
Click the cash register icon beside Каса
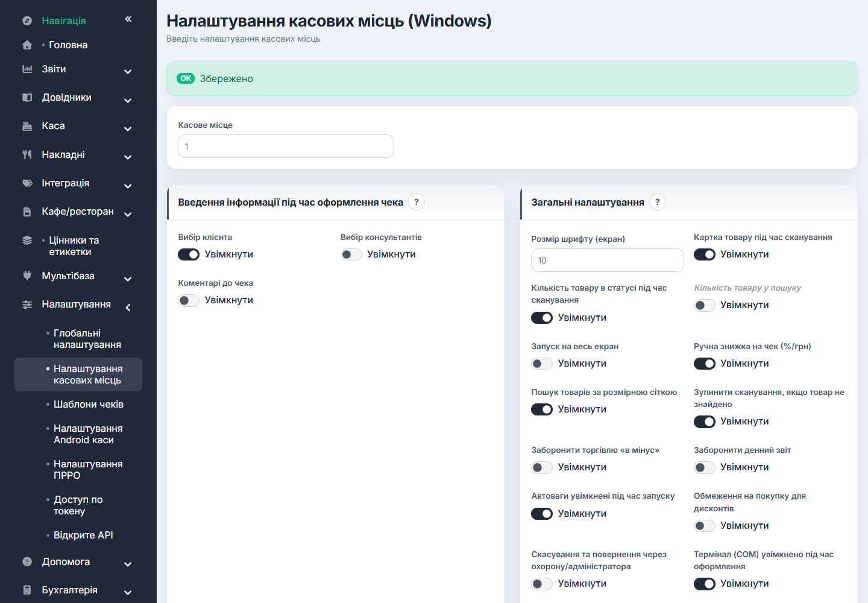pos(27,126)
